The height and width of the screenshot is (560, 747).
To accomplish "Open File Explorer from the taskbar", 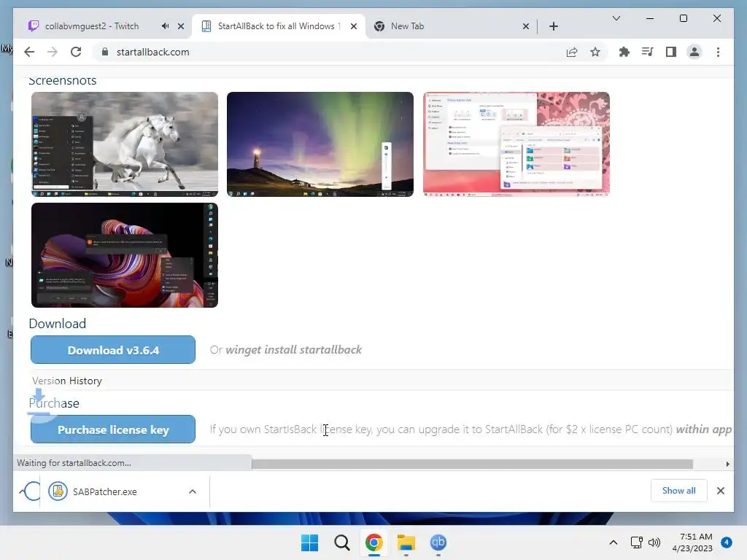I will pyautogui.click(x=406, y=542).
